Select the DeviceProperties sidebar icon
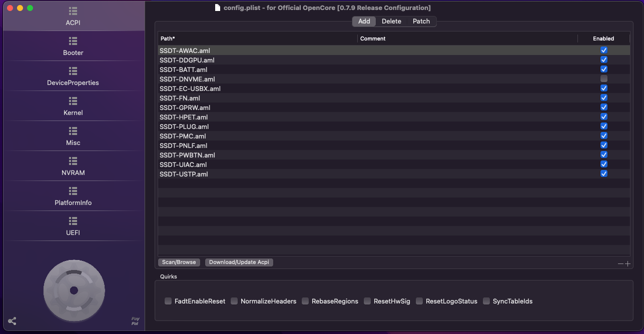This screenshot has height=334, width=644. (x=73, y=70)
